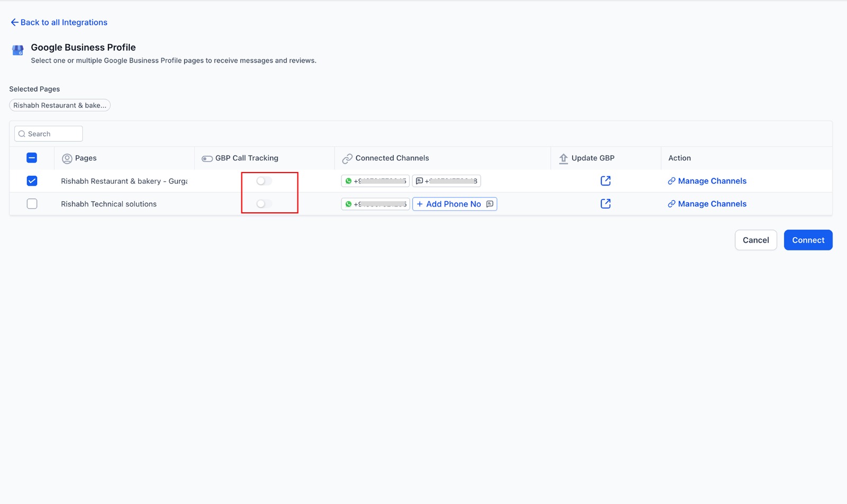
Task: Click inside the Search field
Action: click(x=50, y=133)
